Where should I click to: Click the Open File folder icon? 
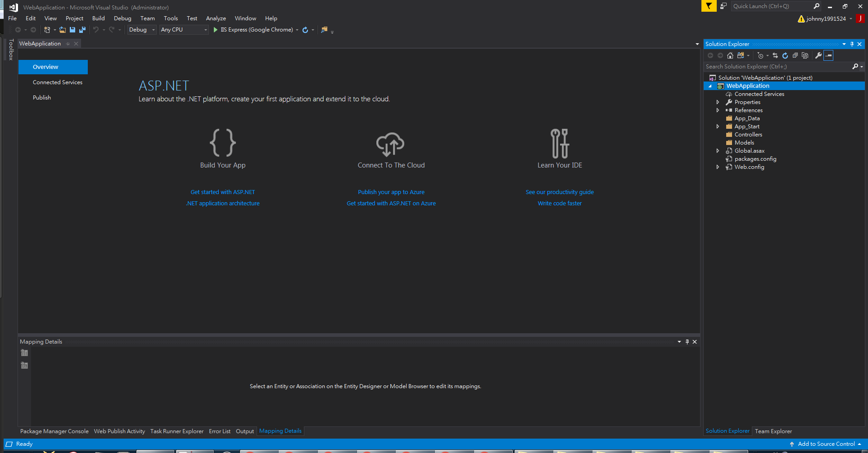[63, 30]
